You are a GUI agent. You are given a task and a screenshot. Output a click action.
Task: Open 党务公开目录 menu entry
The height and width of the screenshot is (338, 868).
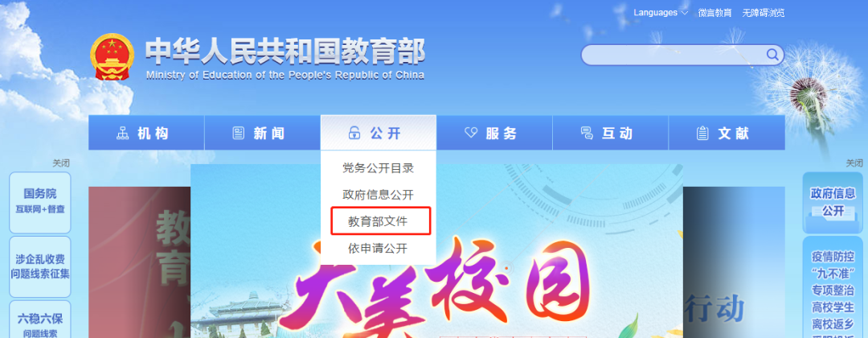[378, 168]
